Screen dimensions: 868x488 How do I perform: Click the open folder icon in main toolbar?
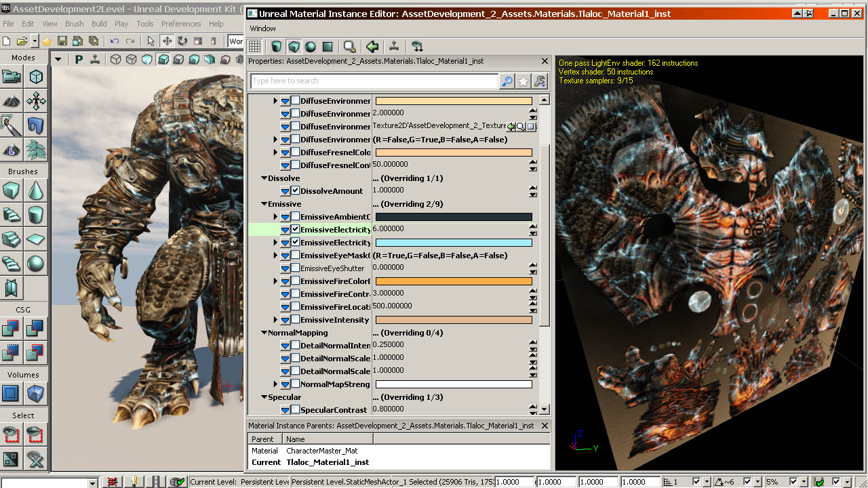[22, 41]
